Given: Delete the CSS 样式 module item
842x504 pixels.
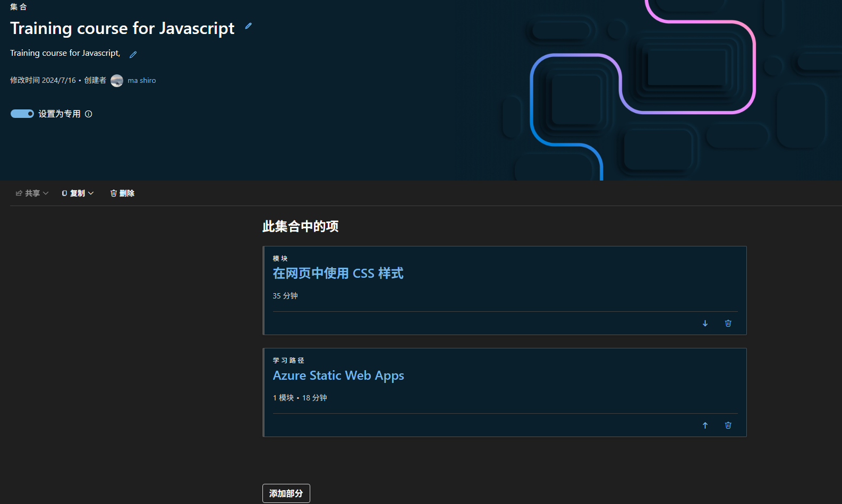Looking at the screenshot, I should [728, 323].
